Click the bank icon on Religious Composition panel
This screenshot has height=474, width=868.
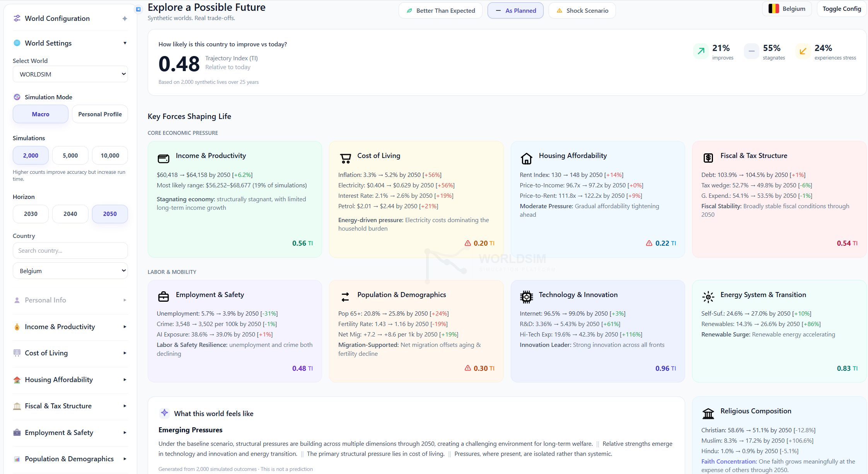(x=708, y=413)
